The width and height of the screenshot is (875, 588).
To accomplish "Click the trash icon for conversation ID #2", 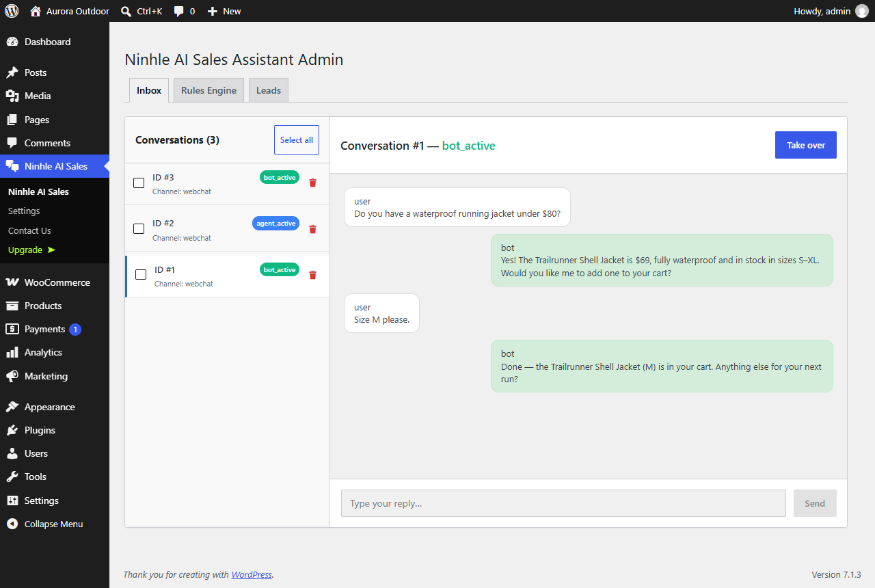I will 313,229.
